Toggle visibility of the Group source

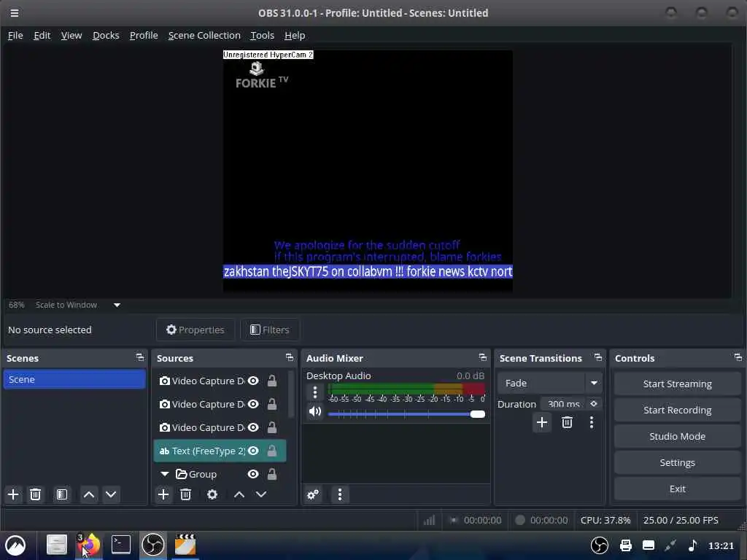[253, 474]
